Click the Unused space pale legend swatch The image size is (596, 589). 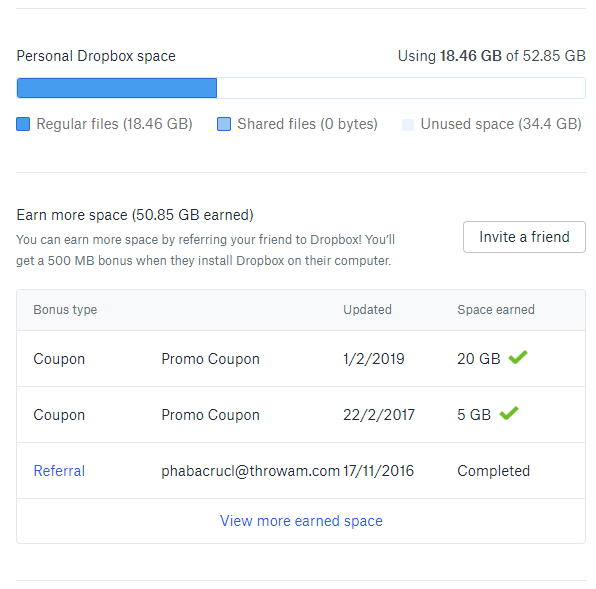408,124
